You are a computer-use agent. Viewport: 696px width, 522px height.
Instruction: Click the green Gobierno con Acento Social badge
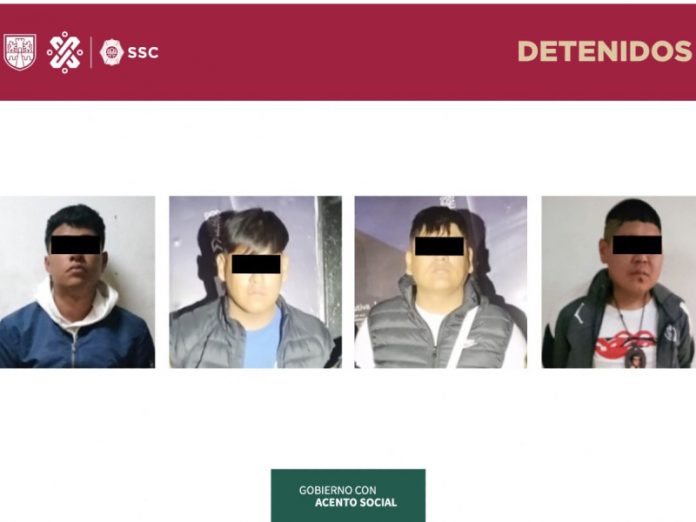pyautogui.click(x=348, y=495)
